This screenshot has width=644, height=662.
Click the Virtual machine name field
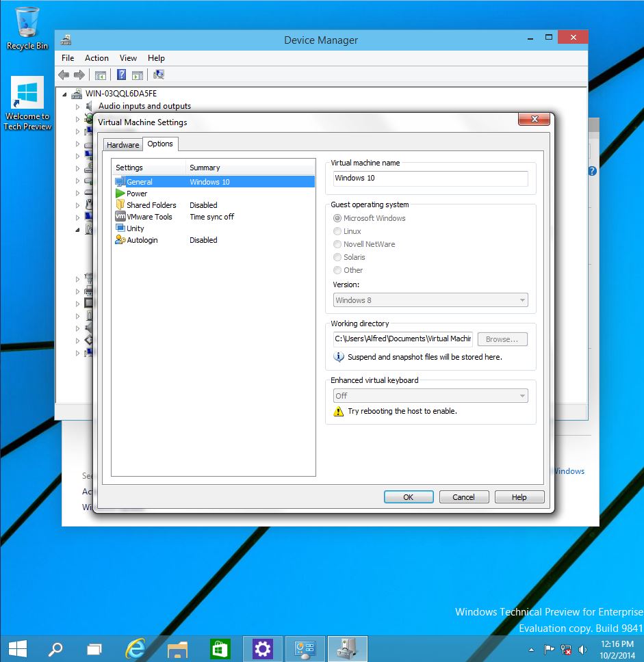pos(430,178)
